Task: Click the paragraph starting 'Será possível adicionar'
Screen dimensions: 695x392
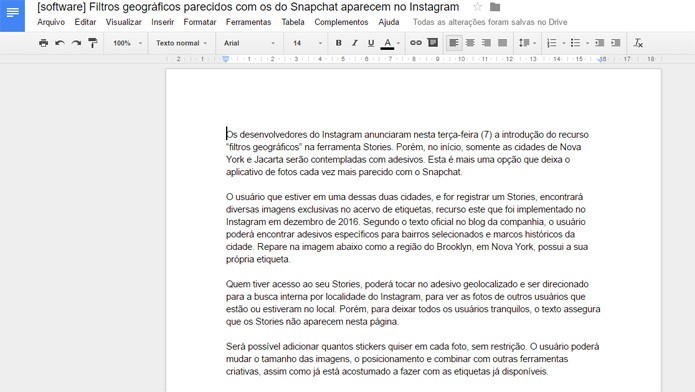Action: point(412,359)
